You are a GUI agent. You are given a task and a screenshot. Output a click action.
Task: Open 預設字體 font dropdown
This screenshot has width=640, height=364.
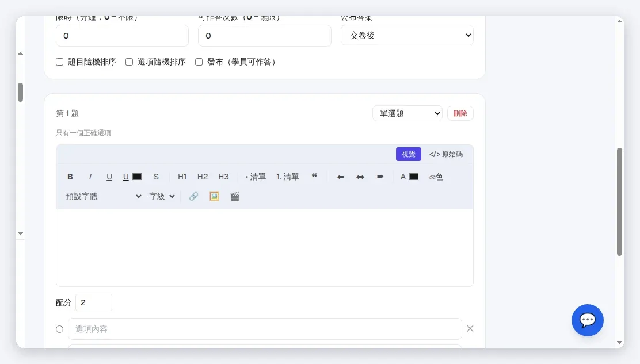(x=103, y=196)
